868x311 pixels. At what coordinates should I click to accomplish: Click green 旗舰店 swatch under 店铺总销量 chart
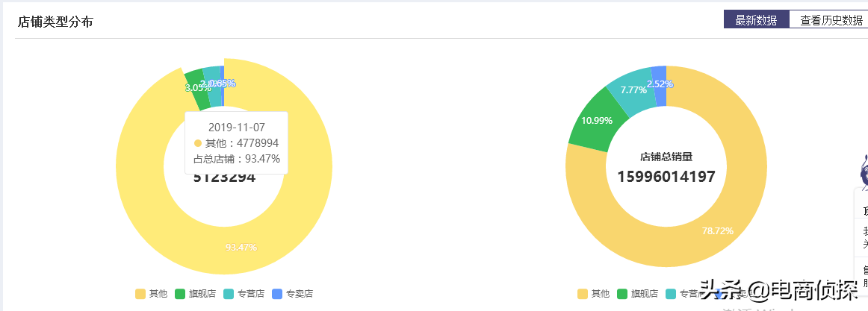623,294
